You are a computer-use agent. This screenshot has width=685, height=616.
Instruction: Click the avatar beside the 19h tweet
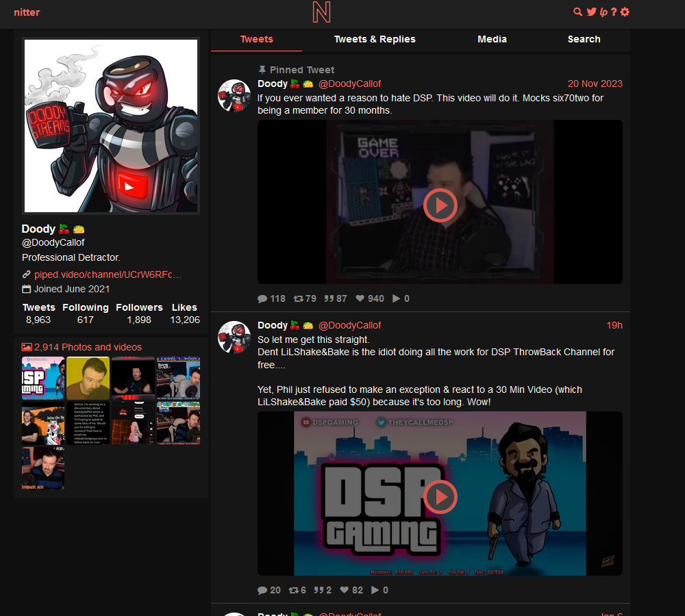(234, 337)
